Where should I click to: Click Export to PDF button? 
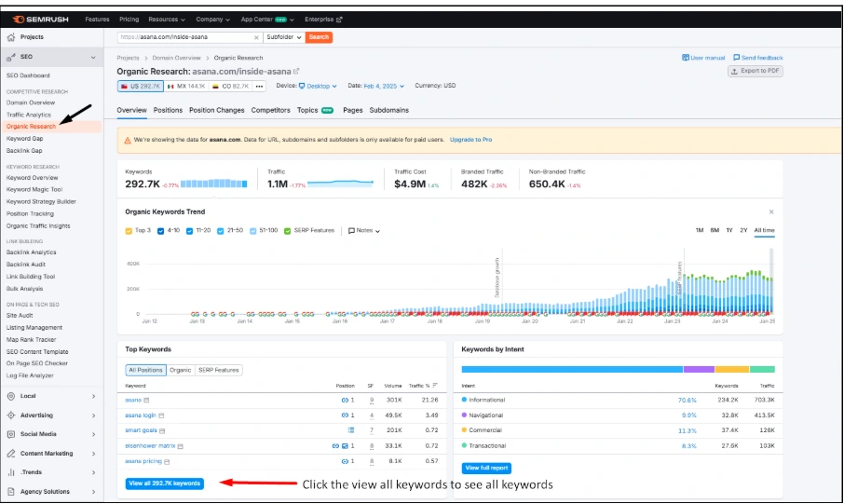coord(756,71)
